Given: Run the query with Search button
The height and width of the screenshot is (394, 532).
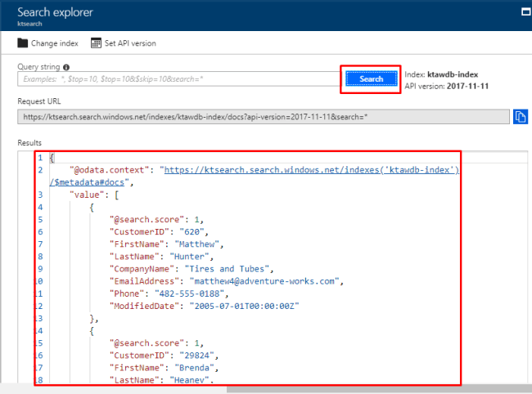Looking at the screenshot, I should click(x=371, y=79).
